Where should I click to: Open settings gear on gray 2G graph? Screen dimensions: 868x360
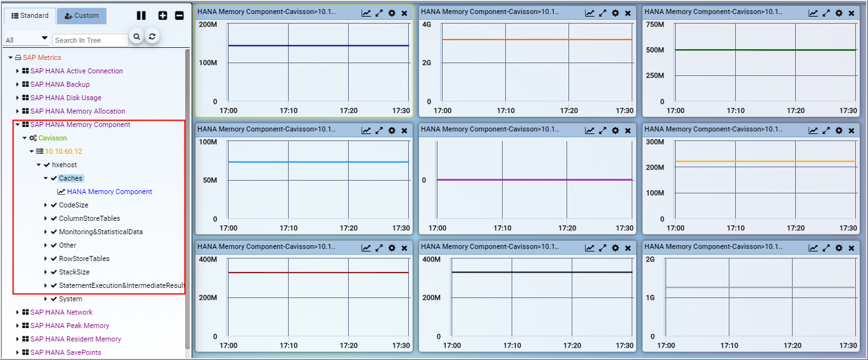click(x=839, y=248)
